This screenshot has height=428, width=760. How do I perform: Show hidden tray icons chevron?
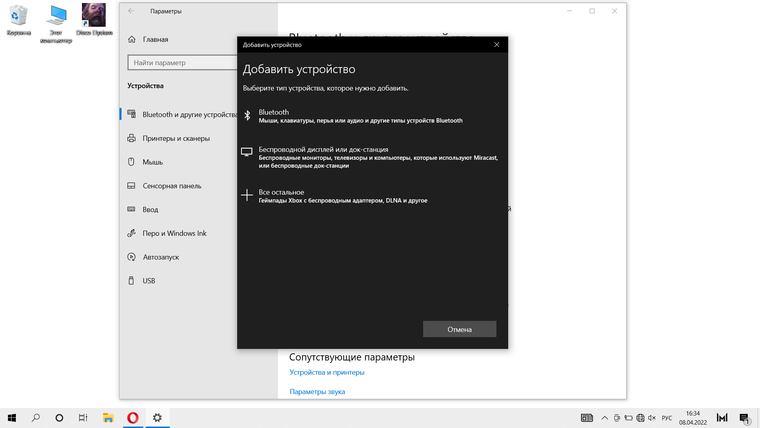604,418
